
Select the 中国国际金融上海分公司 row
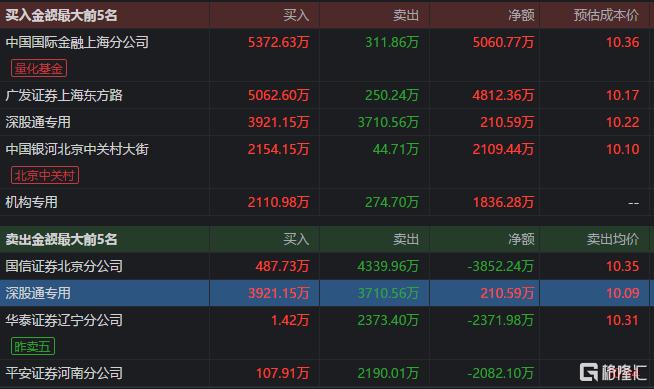327,55
